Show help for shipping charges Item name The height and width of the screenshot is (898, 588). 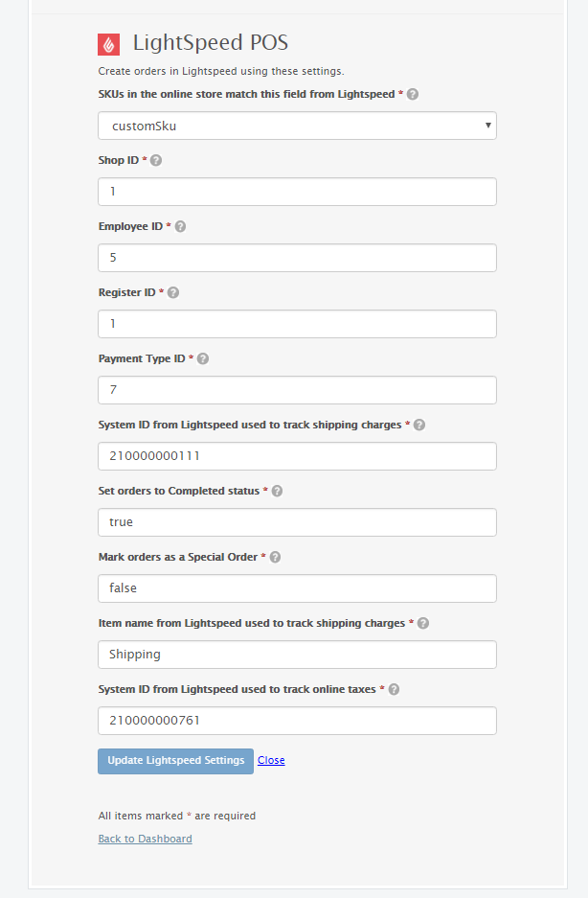coord(422,623)
